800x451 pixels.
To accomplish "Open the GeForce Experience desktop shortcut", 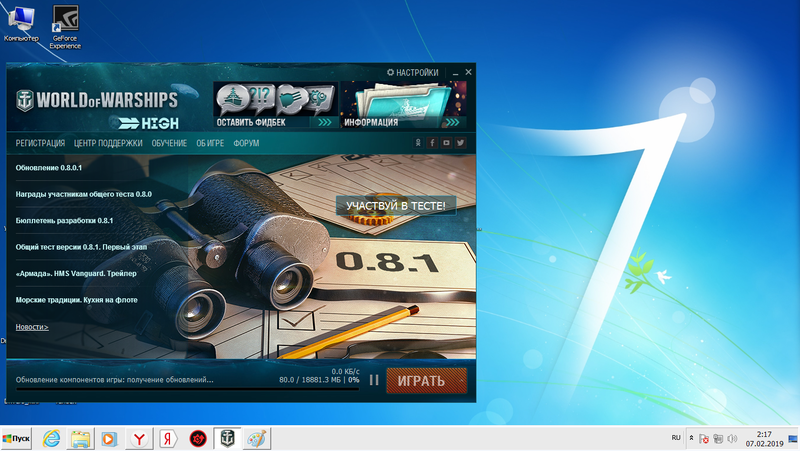I will pyautogui.click(x=65, y=27).
